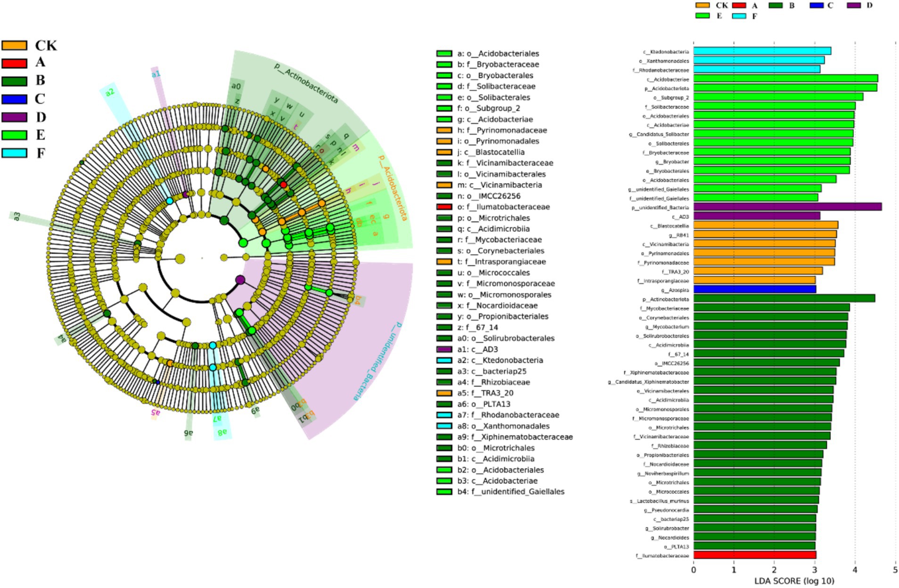Click the cyan F swatch in the large left legend
Image resolution: width=899 pixels, height=588 pixels.
[x=14, y=153]
